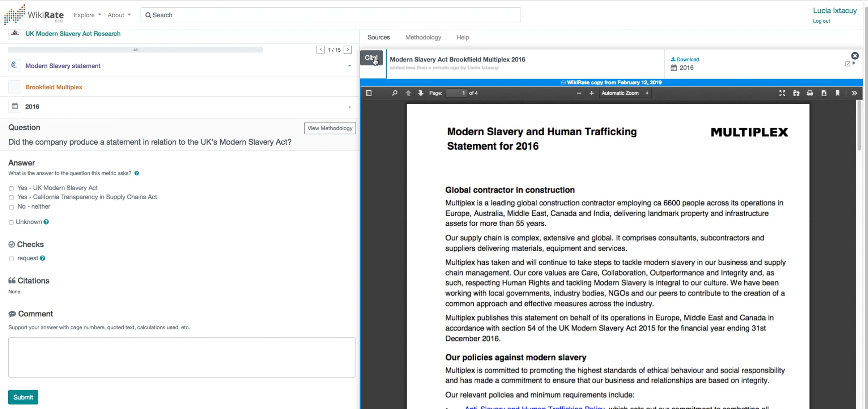868x409 pixels.
Task: Click the Download source link
Action: click(685, 59)
